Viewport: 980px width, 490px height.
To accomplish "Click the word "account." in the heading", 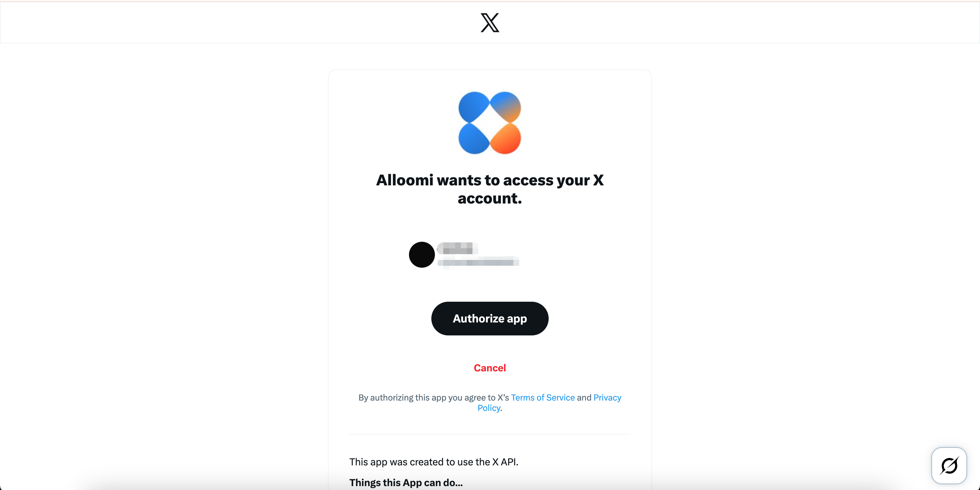I will [490, 199].
